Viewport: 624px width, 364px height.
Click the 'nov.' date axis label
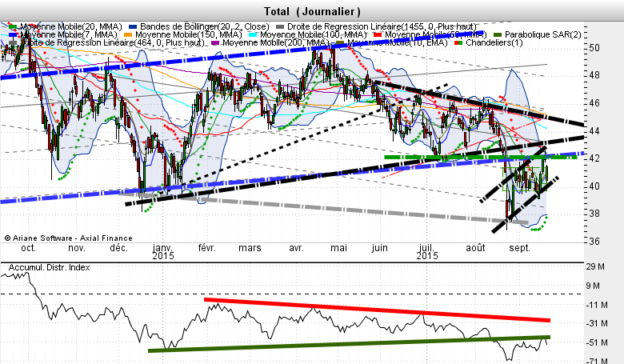coord(77,248)
